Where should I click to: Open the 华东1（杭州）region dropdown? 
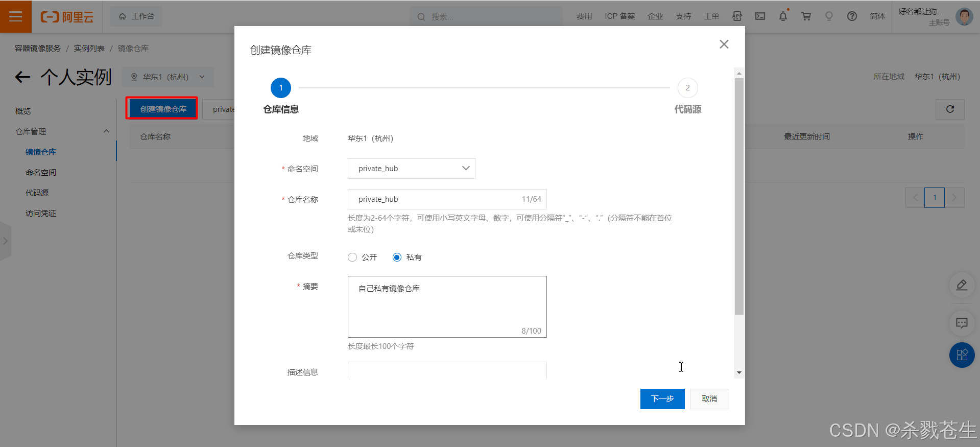coord(168,77)
